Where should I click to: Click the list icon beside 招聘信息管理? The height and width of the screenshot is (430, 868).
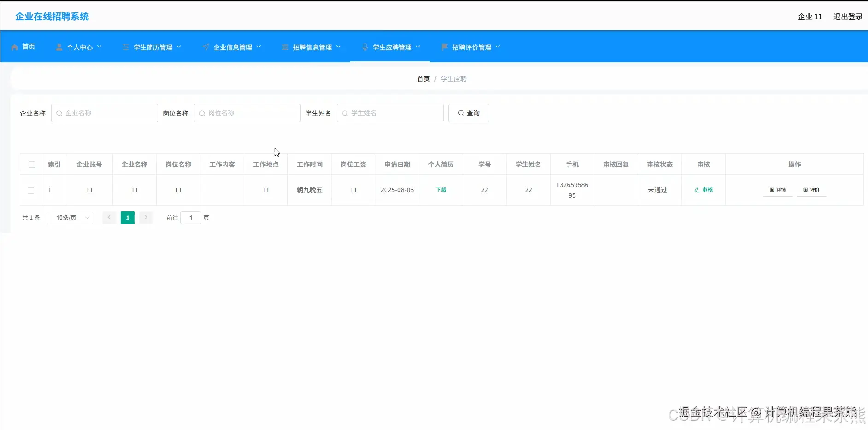tap(286, 47)
